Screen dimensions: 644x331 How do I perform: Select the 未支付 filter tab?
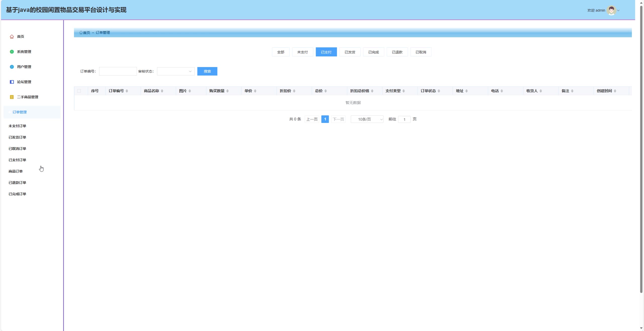302,52
